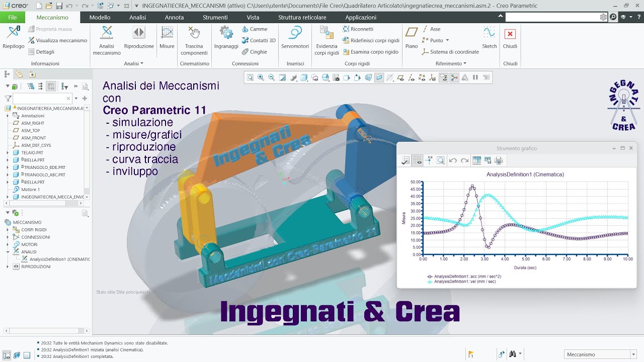Expand the Annotazioni tree node
This screenshot has width=644, height=362.
pos(8,116)
